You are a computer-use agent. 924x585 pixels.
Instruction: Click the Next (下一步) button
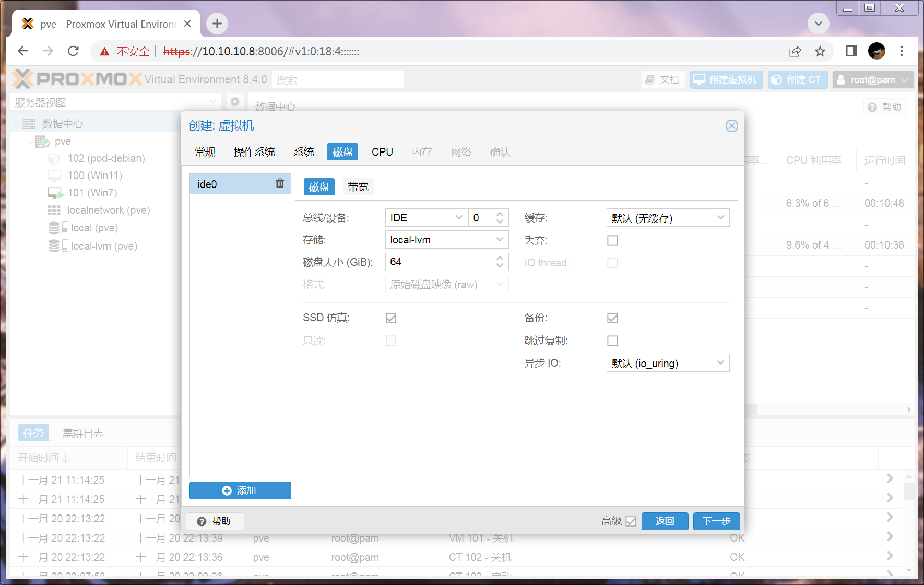(x=716, y=521)
